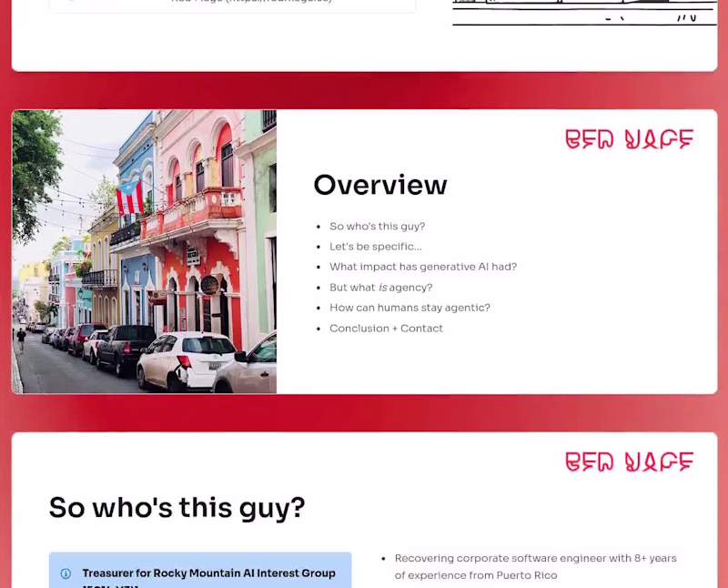The width and height of the screenshot is (728, 588).
Task: Select 'But what is agency?' bullet
Action: point(380,288)
